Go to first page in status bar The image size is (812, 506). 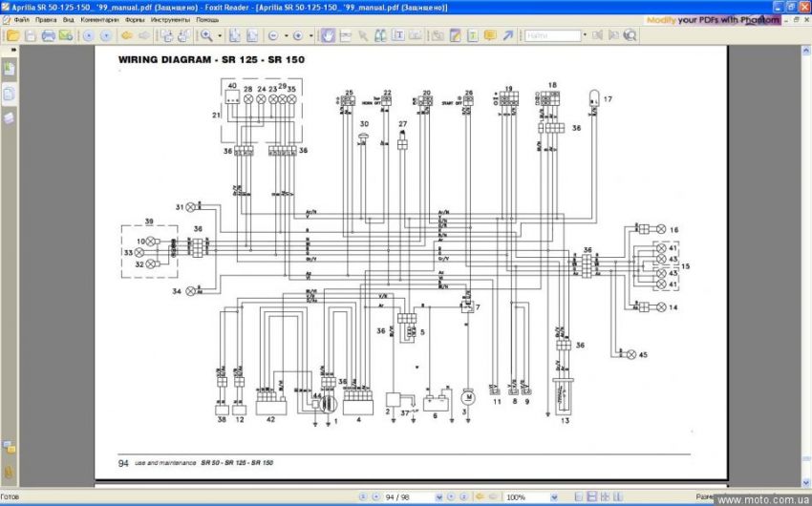(362, 496)
